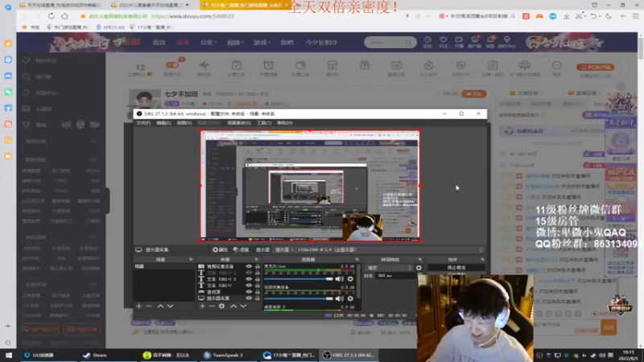Toggle visibility of 显示器采集 source

249,298
